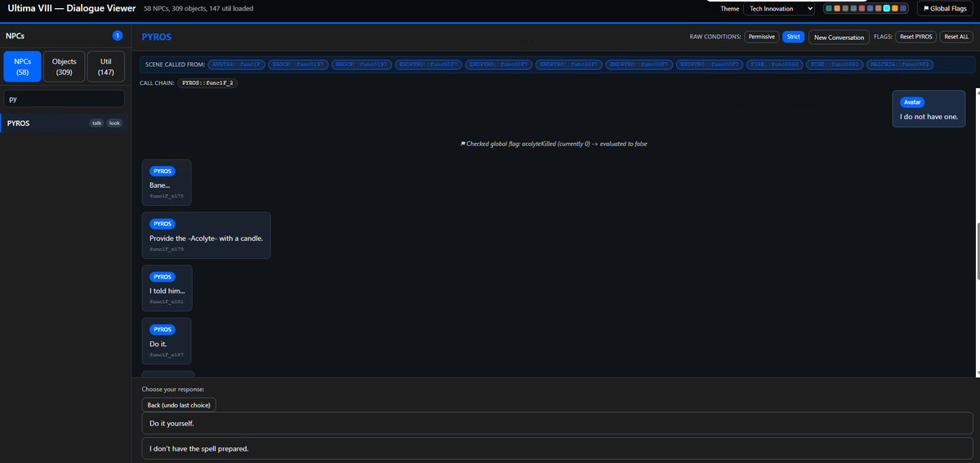Click the Avatar speaker badge

click(911, 102)
